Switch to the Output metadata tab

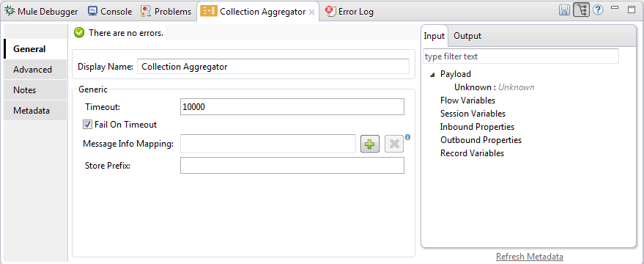coord(467,36)
